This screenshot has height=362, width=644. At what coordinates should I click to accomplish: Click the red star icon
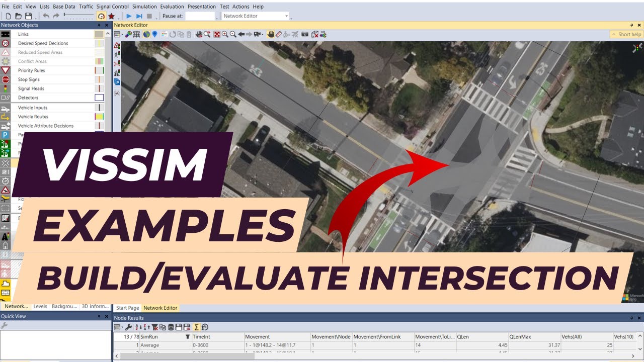click(x=111, y=16)
